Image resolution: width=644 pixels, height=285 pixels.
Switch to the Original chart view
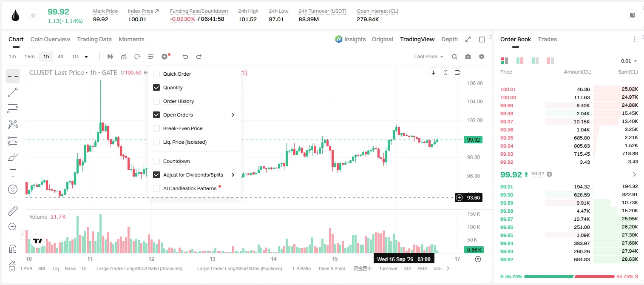point(383,39)
